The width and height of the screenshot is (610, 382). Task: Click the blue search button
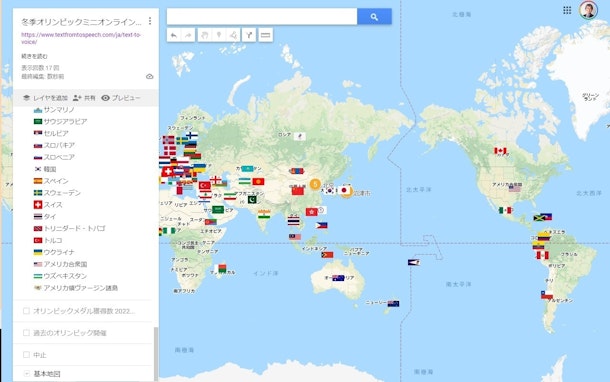pyautogui.click(x=374, y=17)
